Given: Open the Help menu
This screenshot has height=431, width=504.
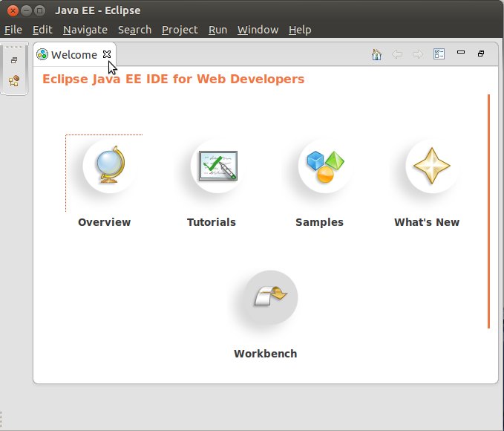Looking at the screenshot, I should [300, 30].
